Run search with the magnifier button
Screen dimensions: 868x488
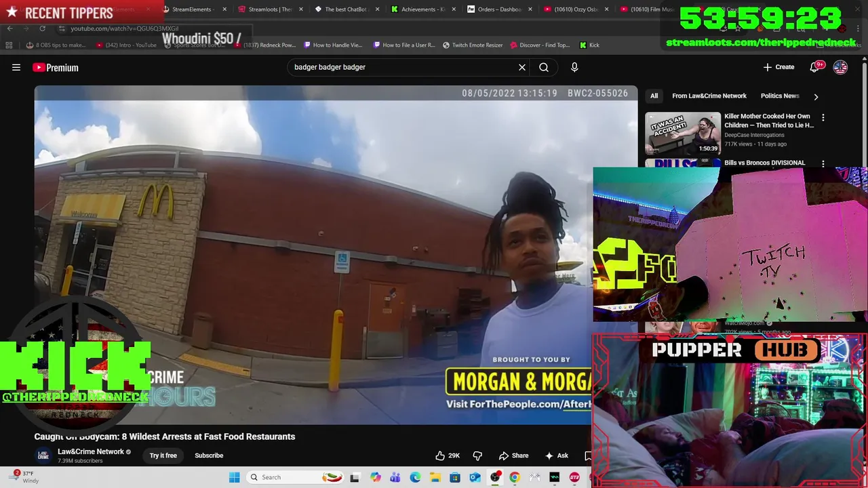tap(544, 67)
